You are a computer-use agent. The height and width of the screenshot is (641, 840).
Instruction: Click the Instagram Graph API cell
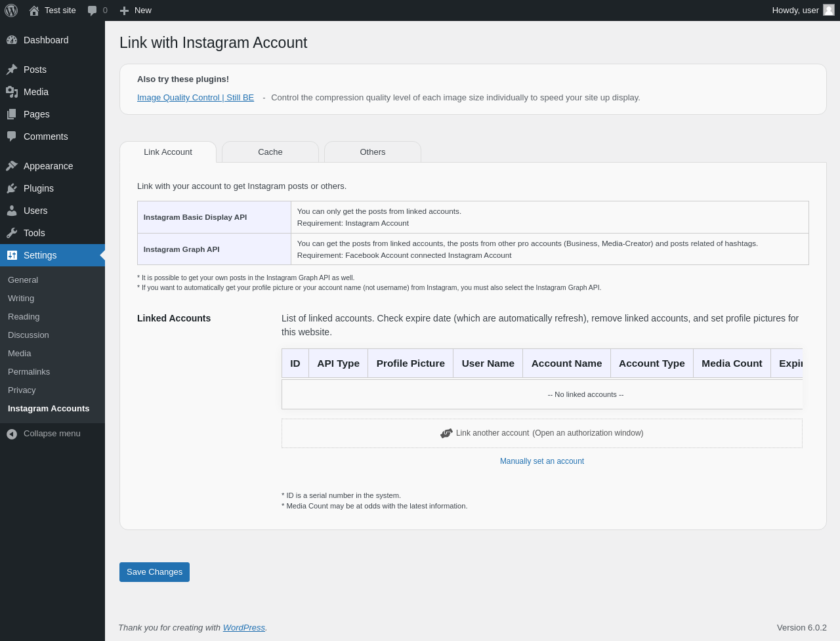[214, 249]
